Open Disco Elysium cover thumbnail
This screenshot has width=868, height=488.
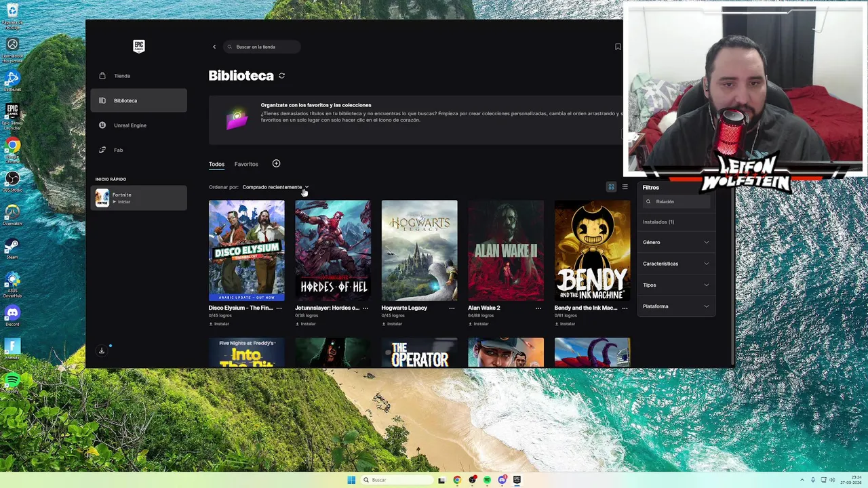pos(246,250)
